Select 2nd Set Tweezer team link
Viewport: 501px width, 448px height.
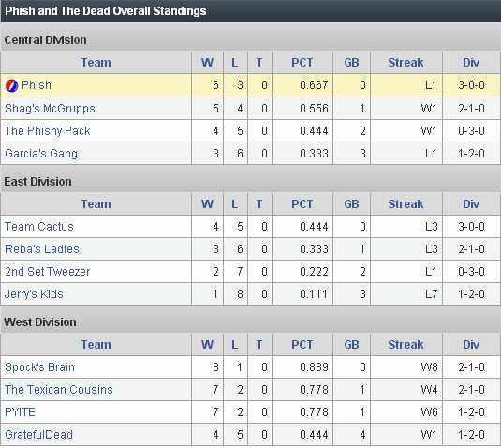click(47, 272)
